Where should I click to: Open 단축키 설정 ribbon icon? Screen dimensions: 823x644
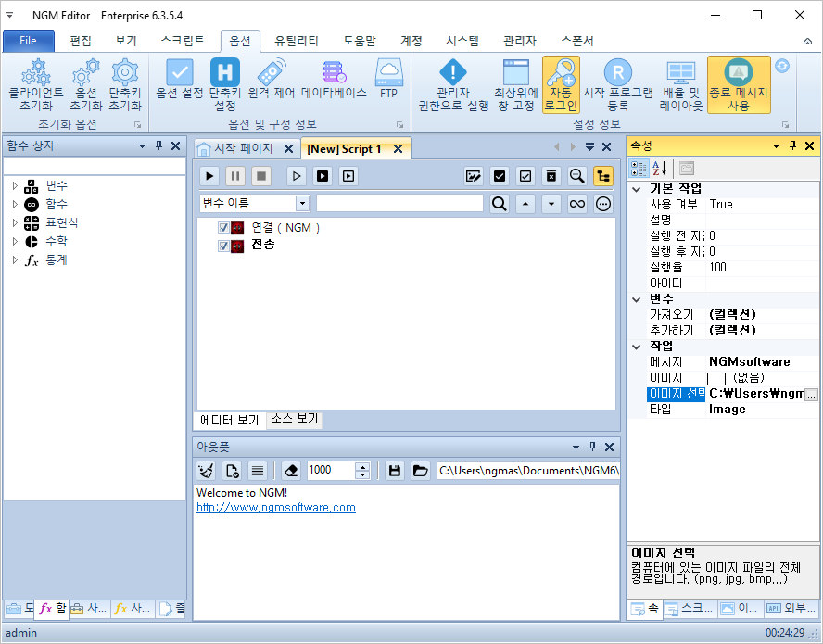[x=224, y=85]
